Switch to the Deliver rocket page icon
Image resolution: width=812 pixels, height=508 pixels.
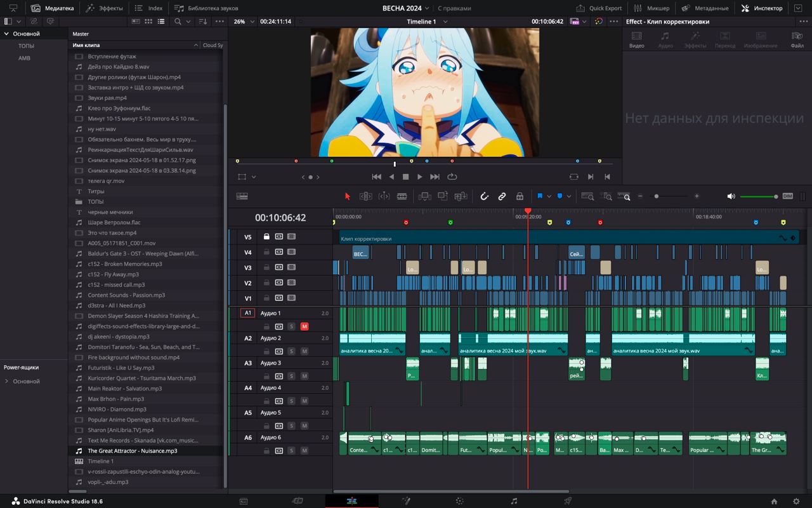(x=568, y=501)
